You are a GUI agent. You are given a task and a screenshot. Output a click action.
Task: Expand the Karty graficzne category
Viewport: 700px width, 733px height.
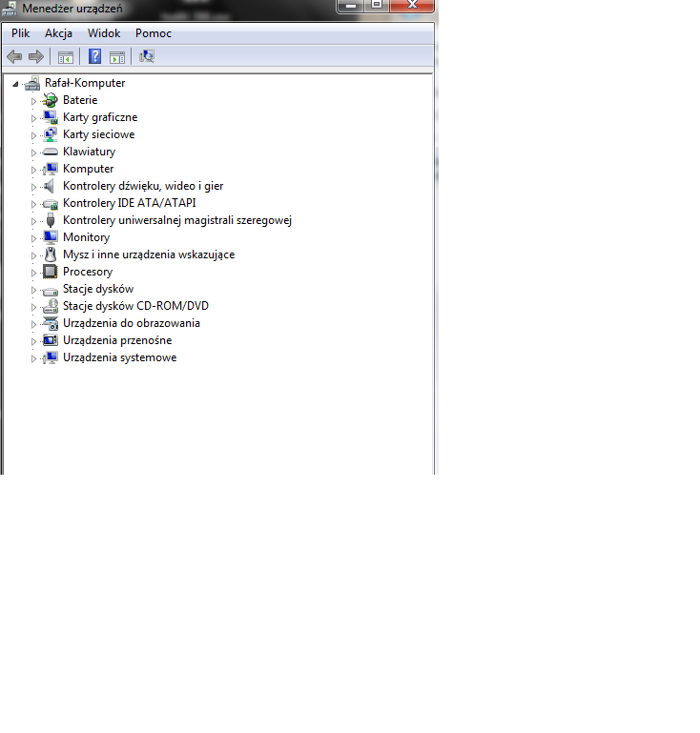[x=33, y=118]
